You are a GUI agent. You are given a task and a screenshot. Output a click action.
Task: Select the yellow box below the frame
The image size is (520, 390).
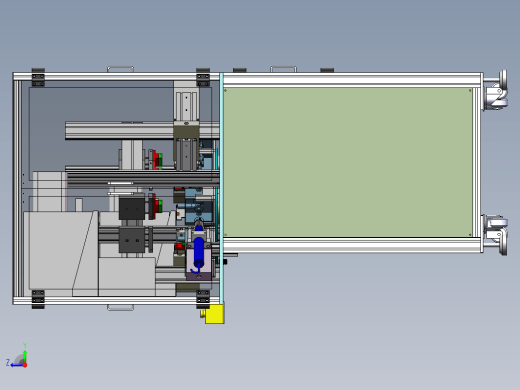(x=215, y=314)
